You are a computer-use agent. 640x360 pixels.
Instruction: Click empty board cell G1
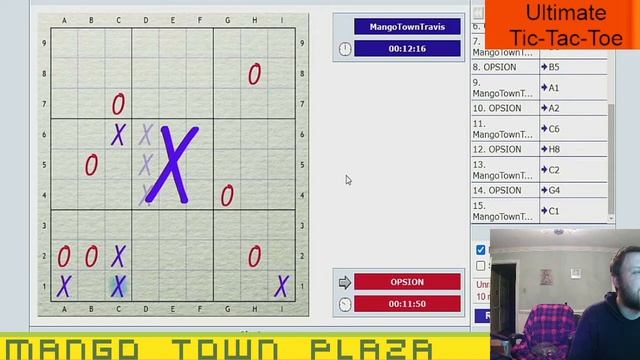click(x=227, y=286)
